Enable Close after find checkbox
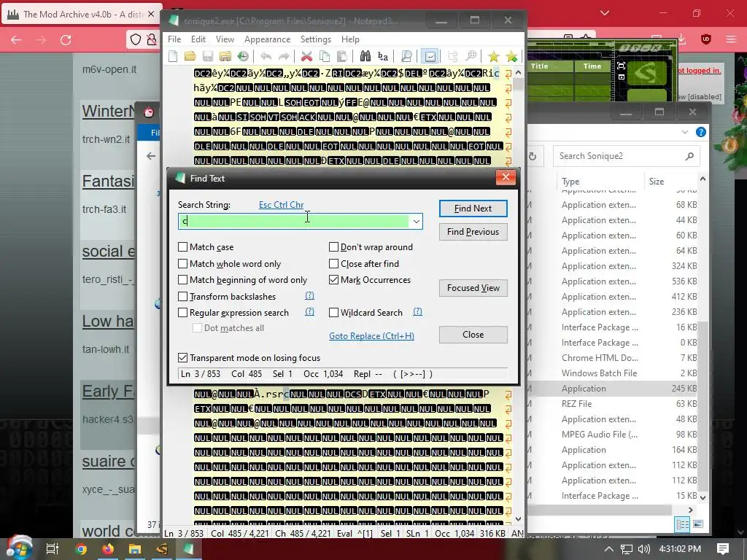Image resolution: width=747 pixels, height=560 pixels. pyautogui.click(x=333, y=263)
